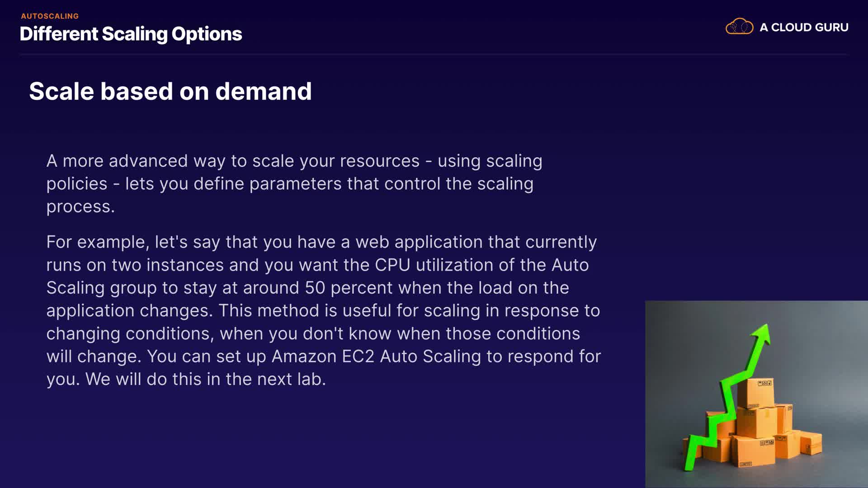Click the word "process." ending the first paragraph

(x=80, y=207)
